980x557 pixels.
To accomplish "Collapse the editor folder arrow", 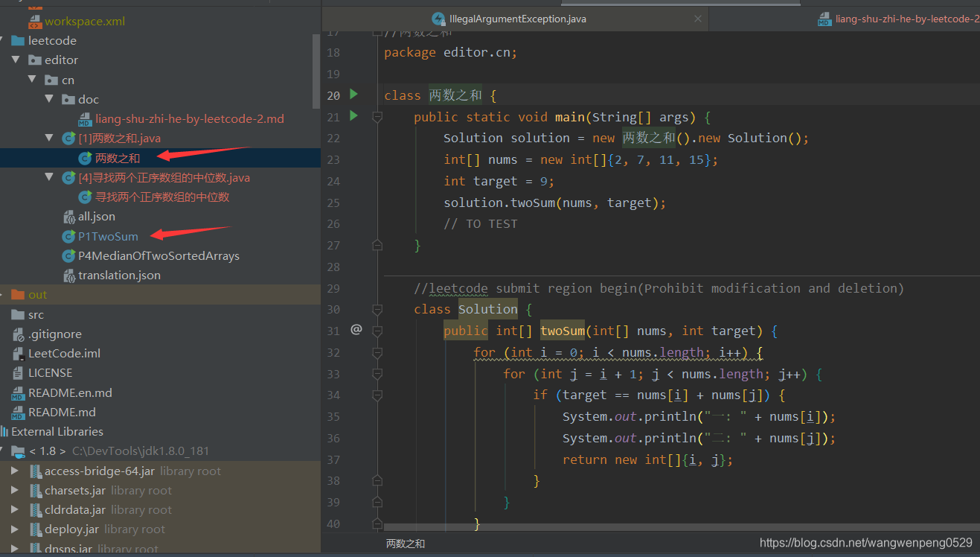I will 15,60.
